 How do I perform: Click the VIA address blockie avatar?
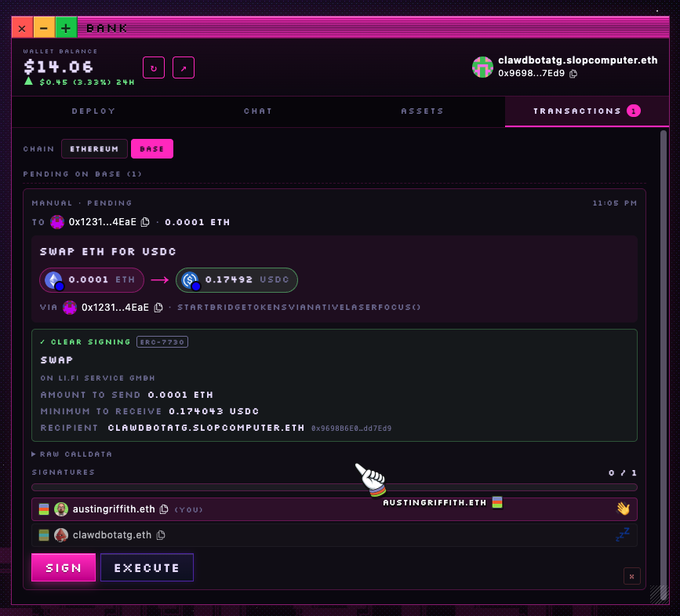(70, 308)
